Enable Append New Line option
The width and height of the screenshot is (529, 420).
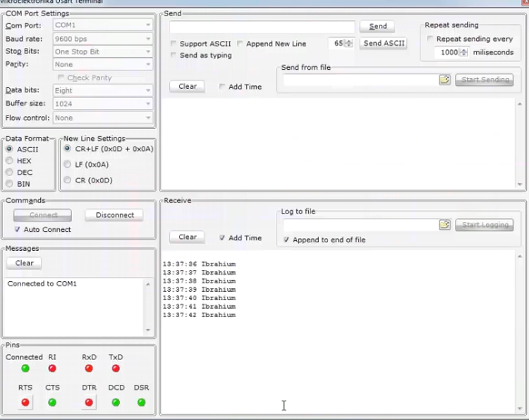[241, 44]
